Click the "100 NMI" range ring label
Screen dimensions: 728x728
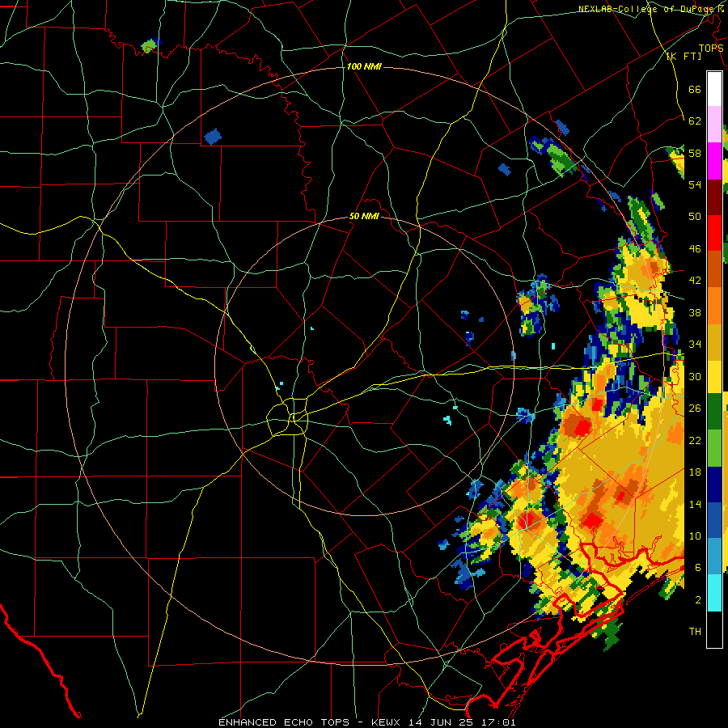(364, 67)
